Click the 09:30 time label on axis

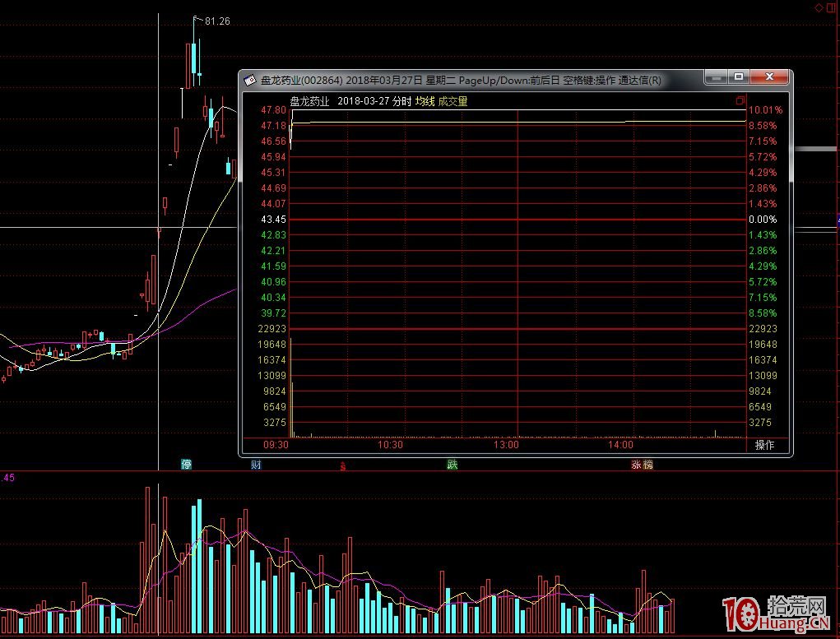(276, 445)
